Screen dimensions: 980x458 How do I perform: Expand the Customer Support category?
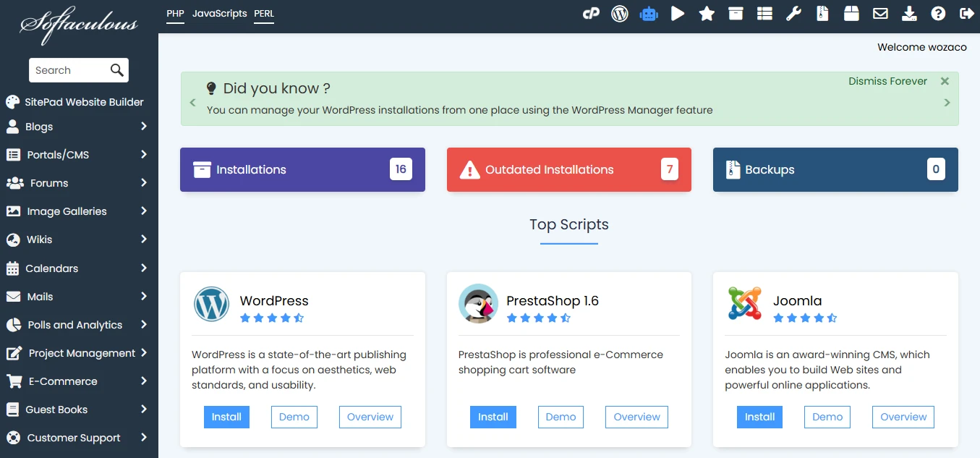click(144, 438)
